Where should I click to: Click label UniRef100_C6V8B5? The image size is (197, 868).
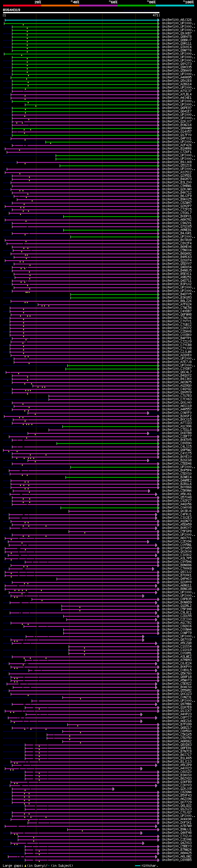176,860
